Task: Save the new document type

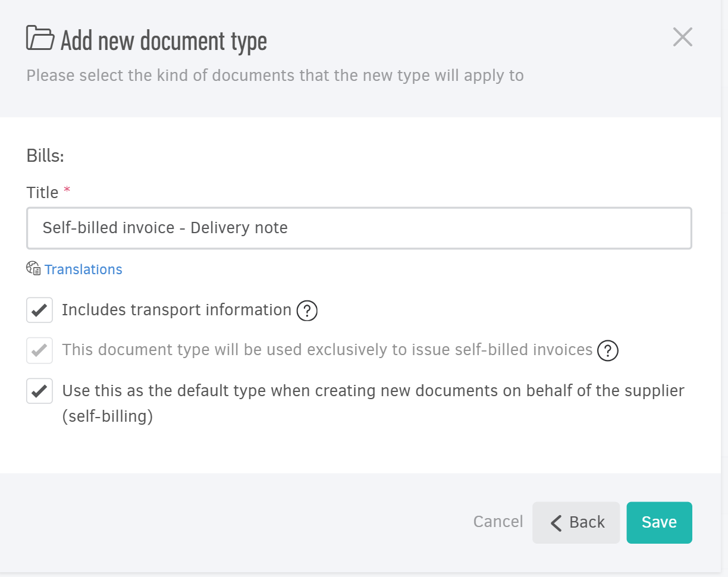Action: coord(659,522)
